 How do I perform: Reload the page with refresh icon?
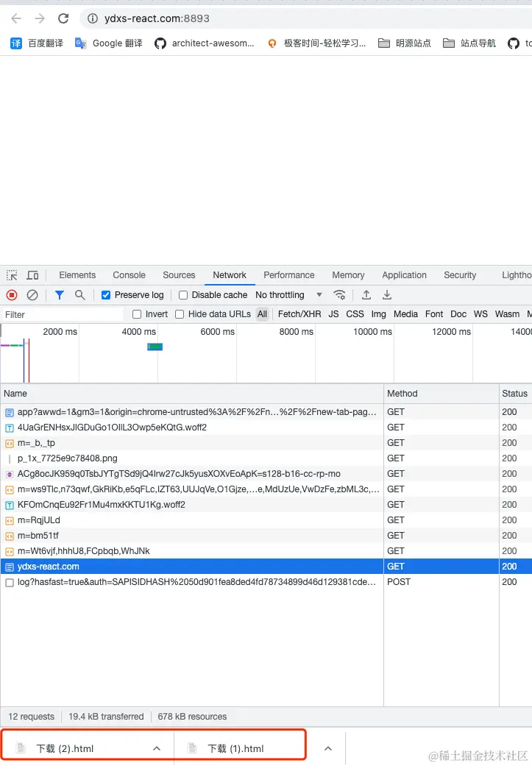pos(63,18)
